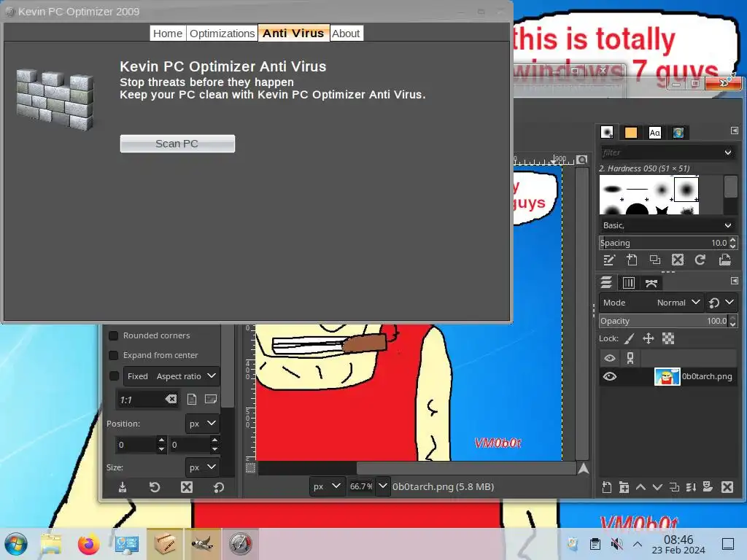
Task: Restore tool preset icon
Action: click(x=155, y=487)
